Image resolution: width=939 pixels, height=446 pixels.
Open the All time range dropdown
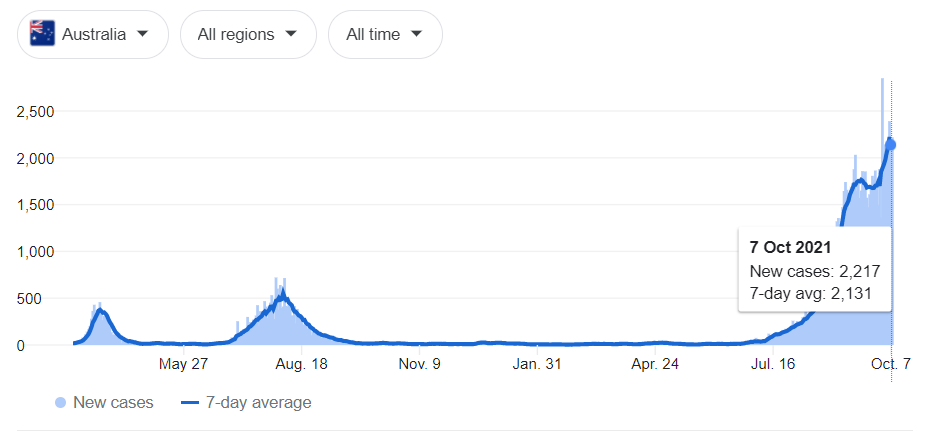(385, 34)
